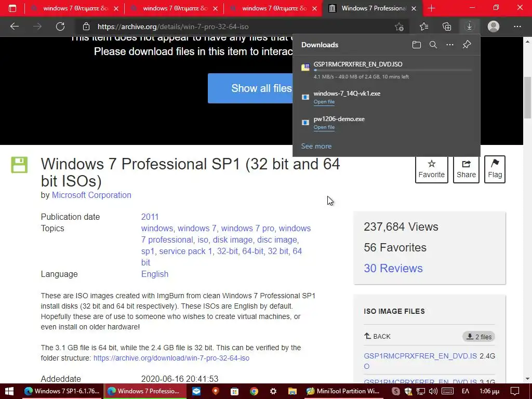Select the GSP1RMCPRXFRER_EN_DVD.ISO download entry
Screen dimensions: 532x399
coord(387,71)
